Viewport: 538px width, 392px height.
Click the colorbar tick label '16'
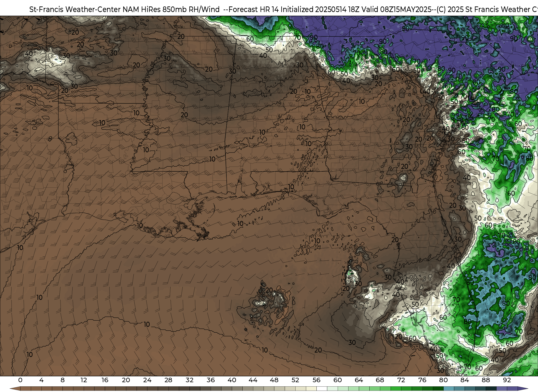tap(105, 380)
